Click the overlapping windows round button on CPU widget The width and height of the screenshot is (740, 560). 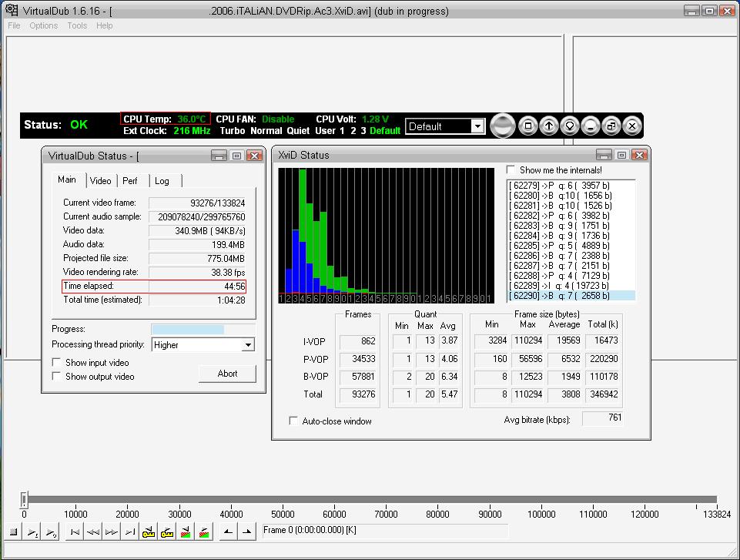pos(611,126)
